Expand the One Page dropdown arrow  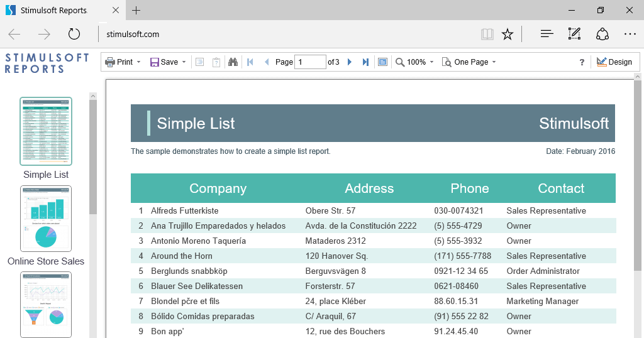point(494,62)
